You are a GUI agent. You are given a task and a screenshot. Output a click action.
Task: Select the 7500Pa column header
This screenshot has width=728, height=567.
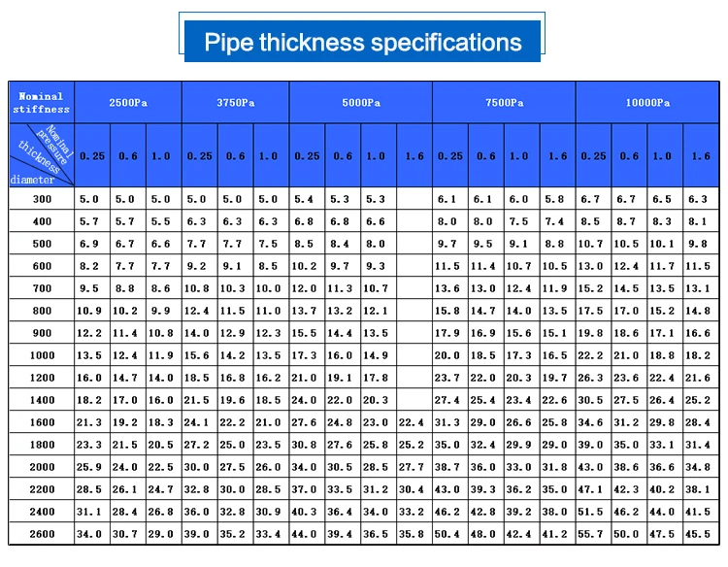point(504,102)
